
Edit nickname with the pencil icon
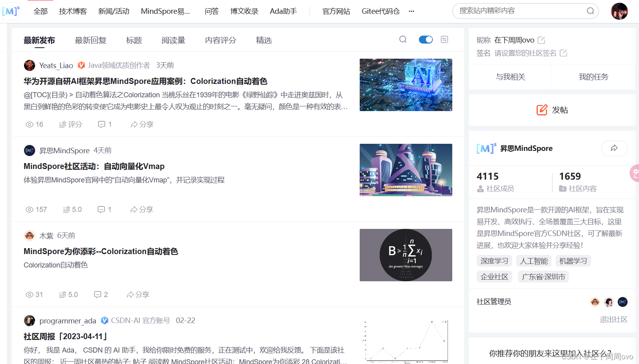click(541, 40)
